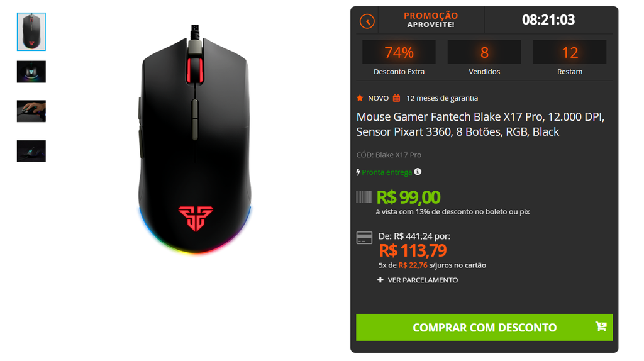Screen dimensions: 644x361
Task: Click the product title Mouse Gamer Fantech Blake
Action: 480,125
